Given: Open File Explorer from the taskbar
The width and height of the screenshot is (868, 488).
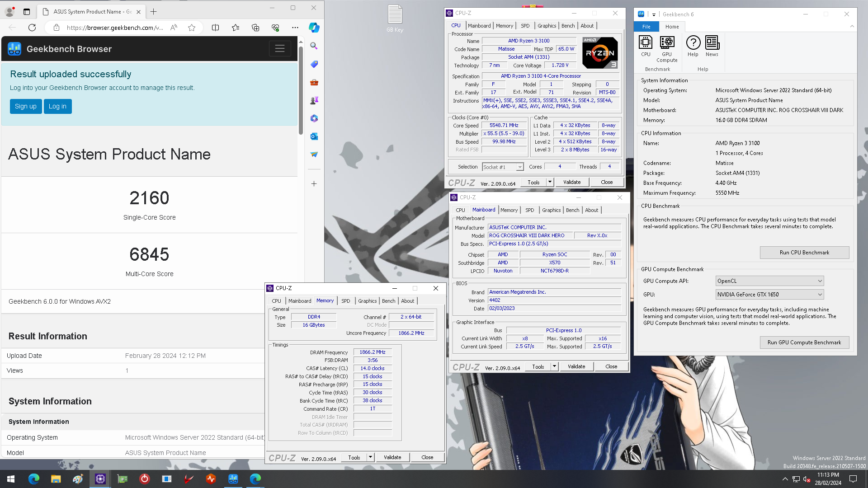Looking at the screenshot, I should point(56,479).
